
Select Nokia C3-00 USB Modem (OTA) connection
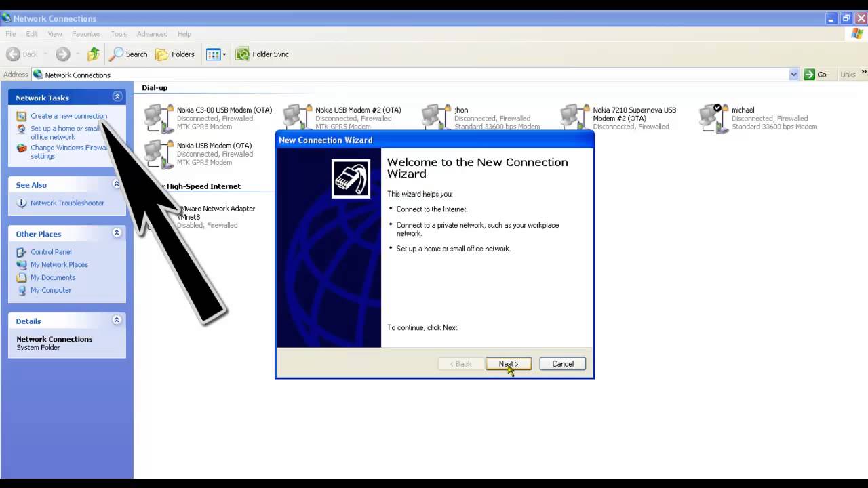(208, 118)
